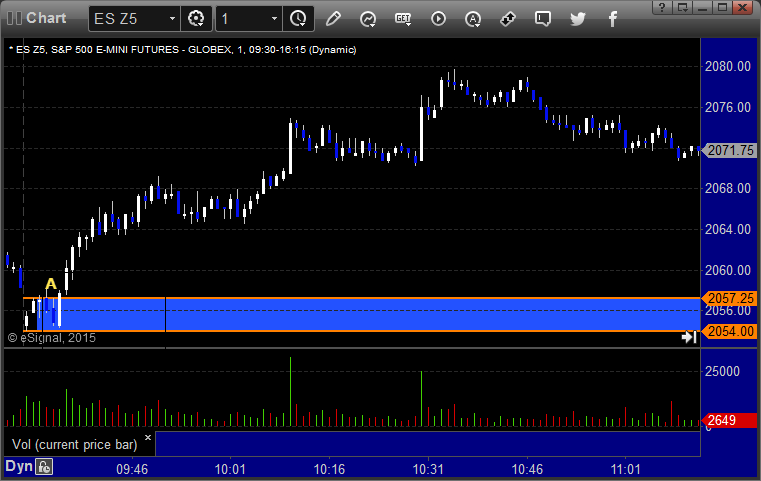This screenshot has height=481, width=761.
Task: Share chart via Twitter icon
Action: pos(578,19)
